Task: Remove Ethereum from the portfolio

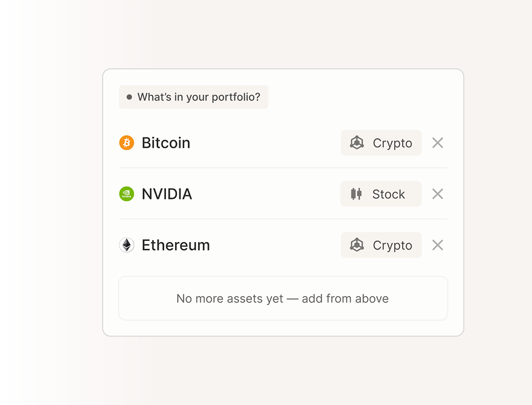Action: pyautogui.click(x=437, y=245)
